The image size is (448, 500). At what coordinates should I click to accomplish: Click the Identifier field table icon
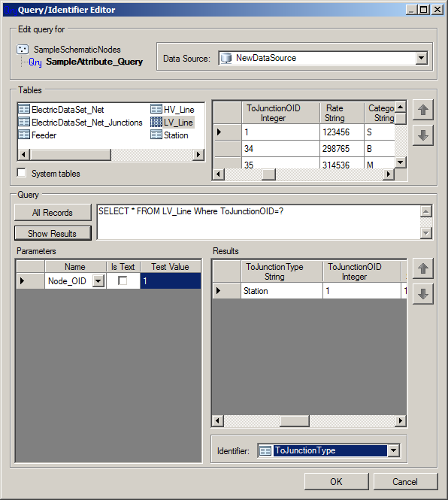(265, 450)
